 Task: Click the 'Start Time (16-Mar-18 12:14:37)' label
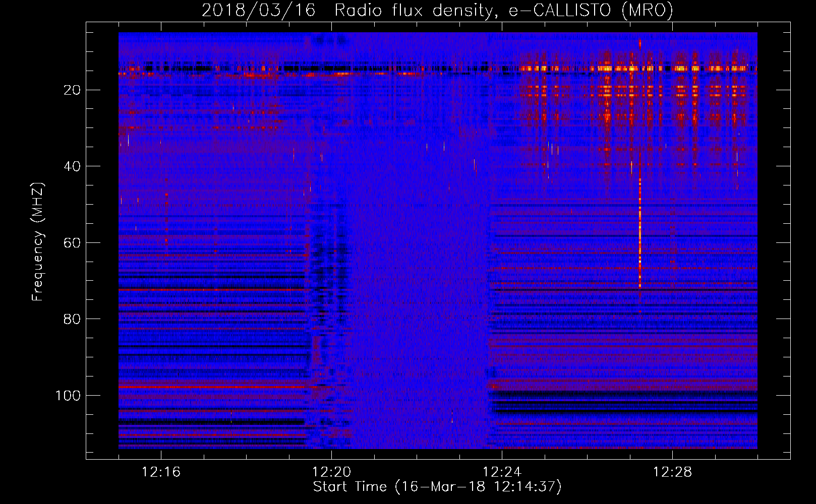click(x=437, y=487)
